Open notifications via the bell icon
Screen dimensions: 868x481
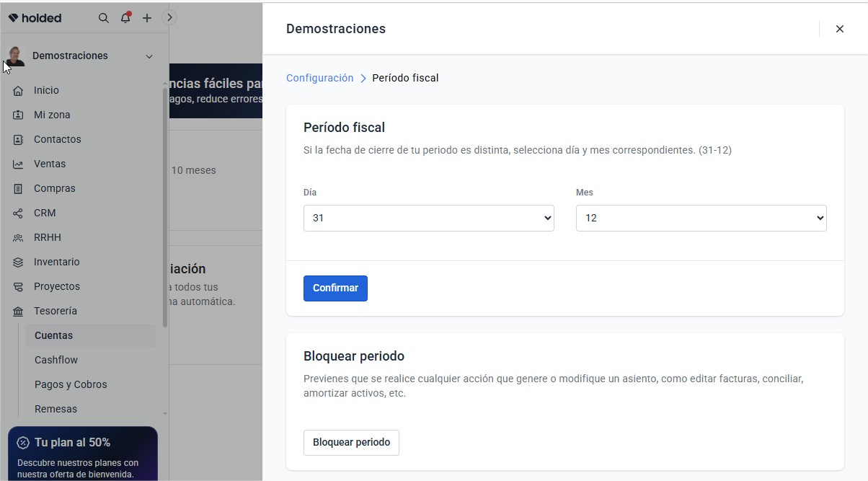click(x=125, y=18)
